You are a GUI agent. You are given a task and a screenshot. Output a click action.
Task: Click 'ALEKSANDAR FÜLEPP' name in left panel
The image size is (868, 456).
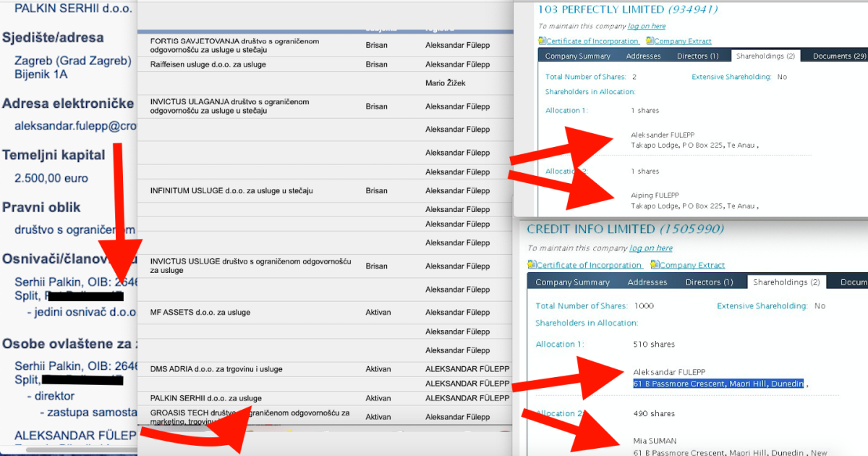point(75,435)
